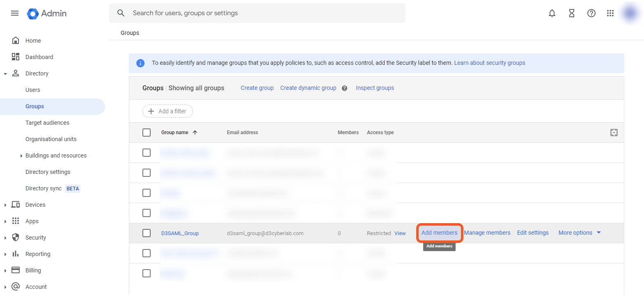Tick the select-all groups checkbox
The width and height of the screenshot is (644, 295).
(147, 133)
